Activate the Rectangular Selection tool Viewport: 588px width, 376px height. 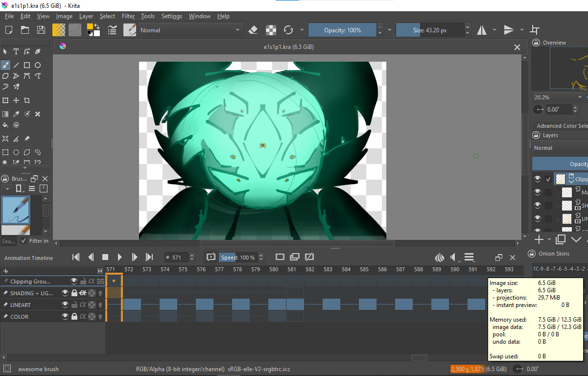tap(5, 152)
